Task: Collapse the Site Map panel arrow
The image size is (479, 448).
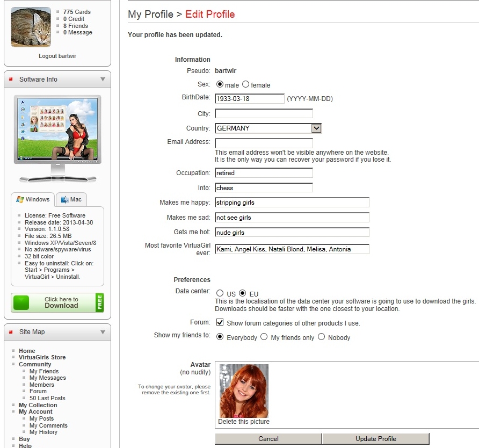Action: point(103,332)
